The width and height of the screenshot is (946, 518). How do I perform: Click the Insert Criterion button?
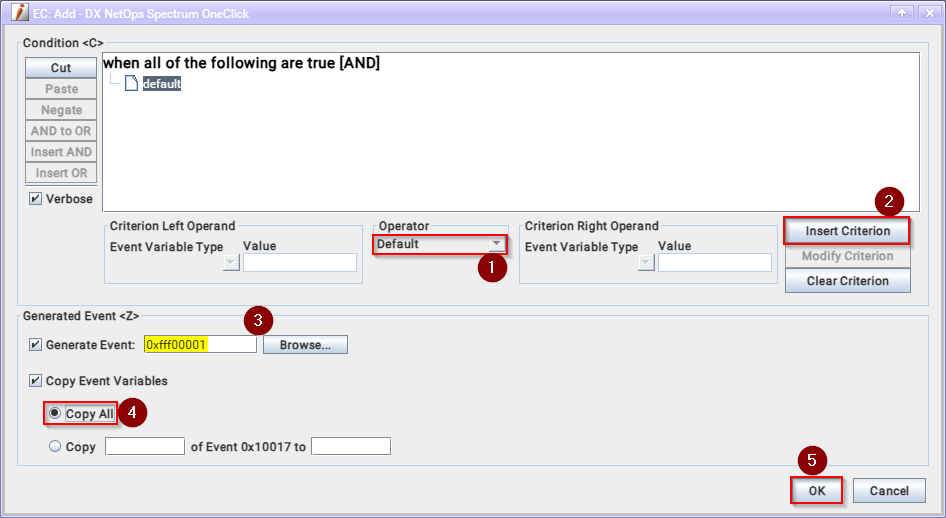tap(847, 231)
